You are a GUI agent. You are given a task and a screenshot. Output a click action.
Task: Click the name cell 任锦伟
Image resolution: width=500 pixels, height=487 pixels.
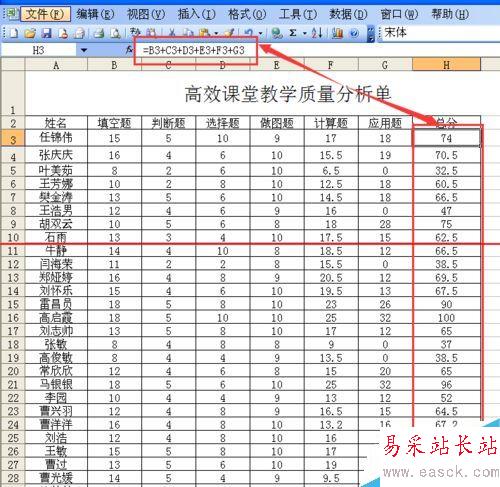[x=56, y=138]
